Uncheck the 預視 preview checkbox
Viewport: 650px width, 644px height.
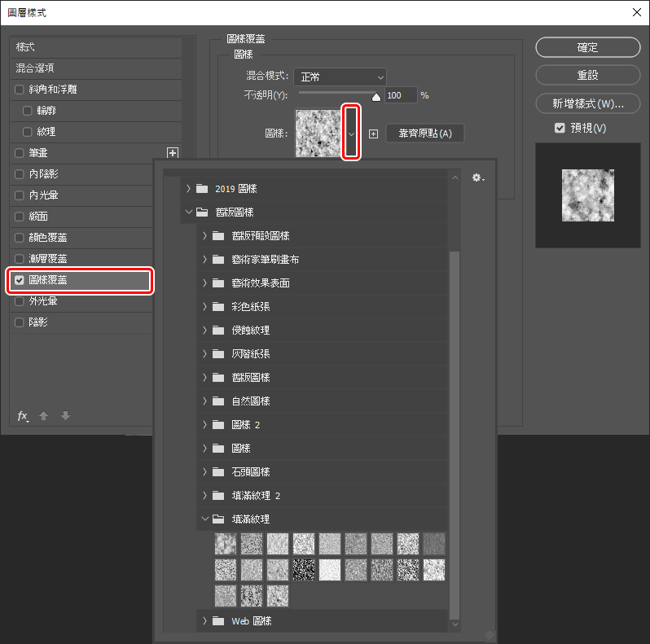[560, 128]
